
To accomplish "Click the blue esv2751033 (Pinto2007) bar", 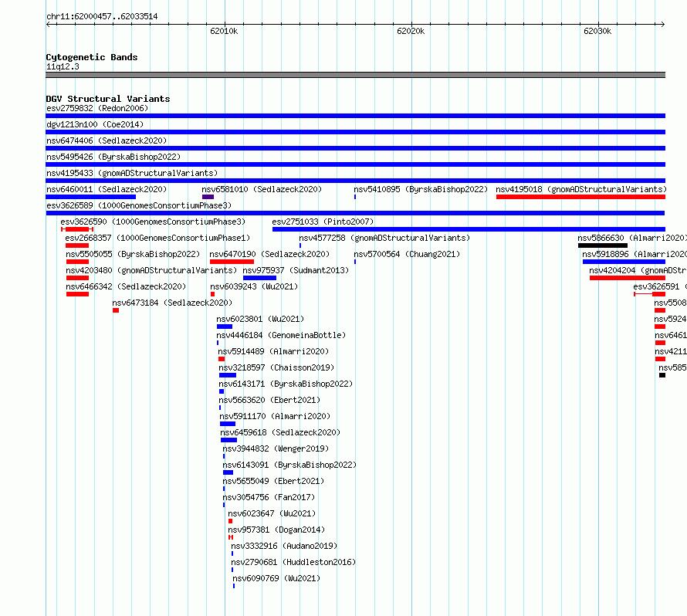I will (469, 229).
